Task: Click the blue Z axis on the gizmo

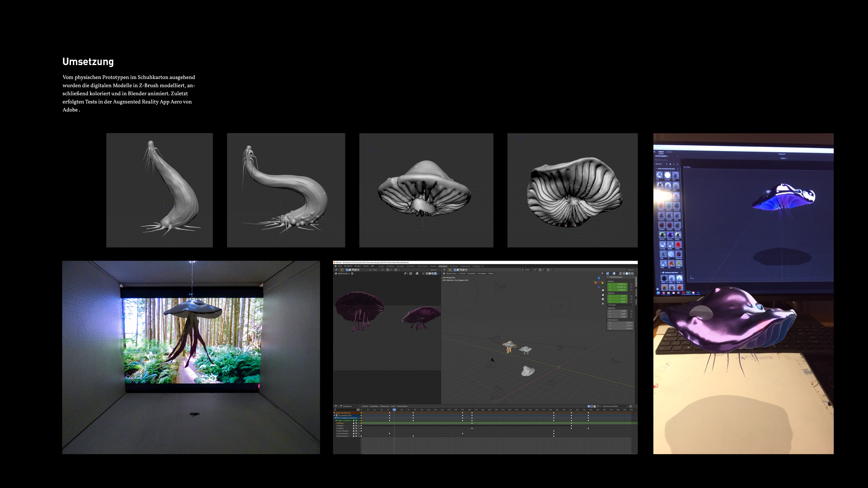Action: tap(599, 278)
